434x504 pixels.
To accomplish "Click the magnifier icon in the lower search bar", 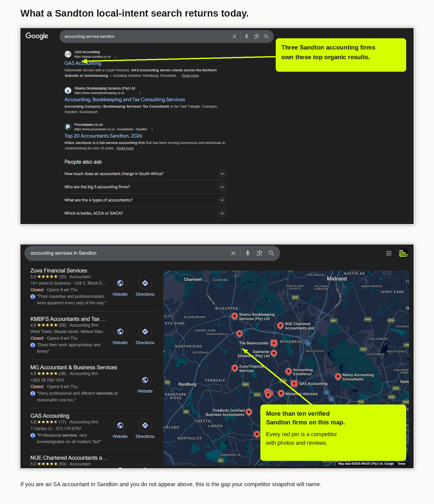I will (271, 253).
